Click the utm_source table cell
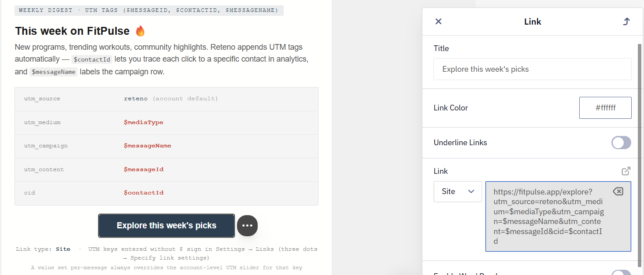Screen dimensions: 644x275 pos(42,99)
